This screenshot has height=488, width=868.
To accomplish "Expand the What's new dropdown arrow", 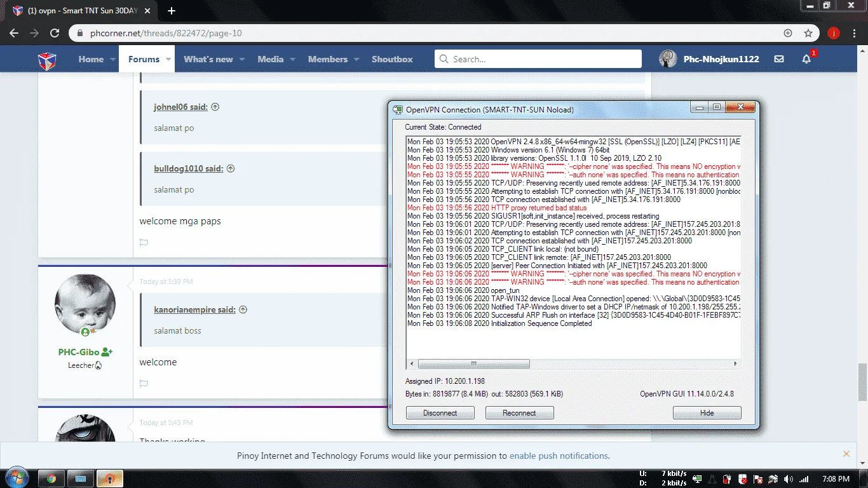I will coord(242,60).
